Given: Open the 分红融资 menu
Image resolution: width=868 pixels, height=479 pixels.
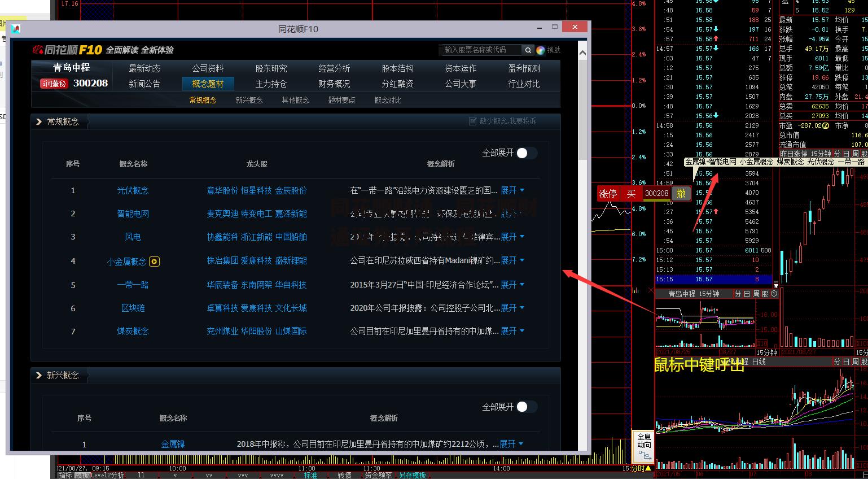Looking at the screenshot, I should pos(397,84).
